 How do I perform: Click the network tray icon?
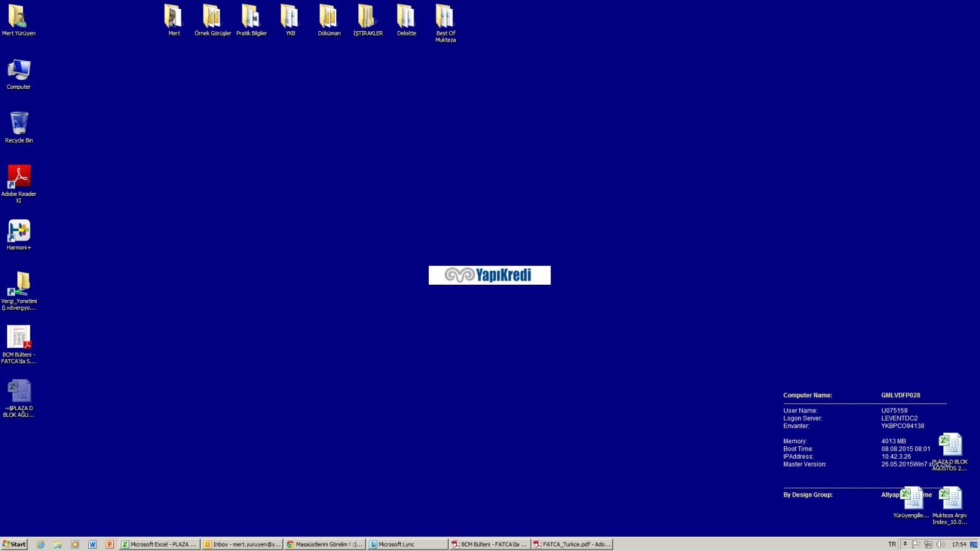click(929, 544)
